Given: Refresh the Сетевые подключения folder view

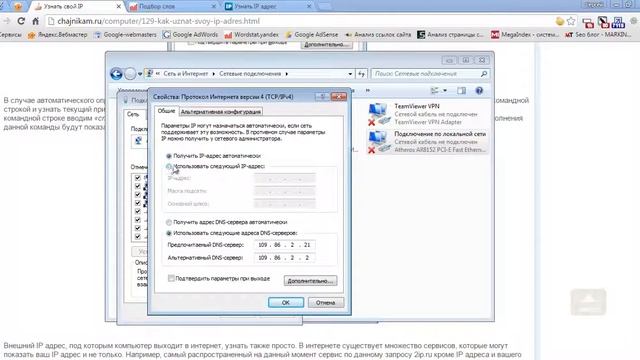Looking at the screenshot, I should (x=361, y=74).
